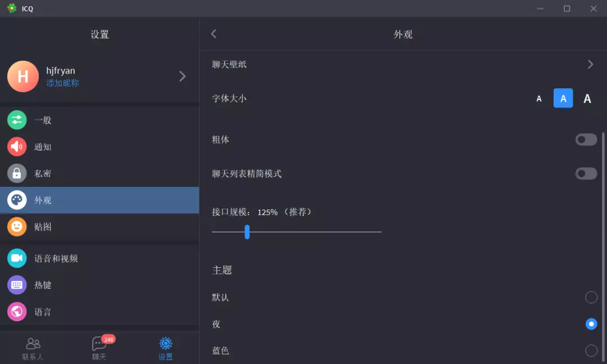The width and height of the screenshot is (607, 364).
Task: Open the 一般 settings section
Action: [99, 120]
